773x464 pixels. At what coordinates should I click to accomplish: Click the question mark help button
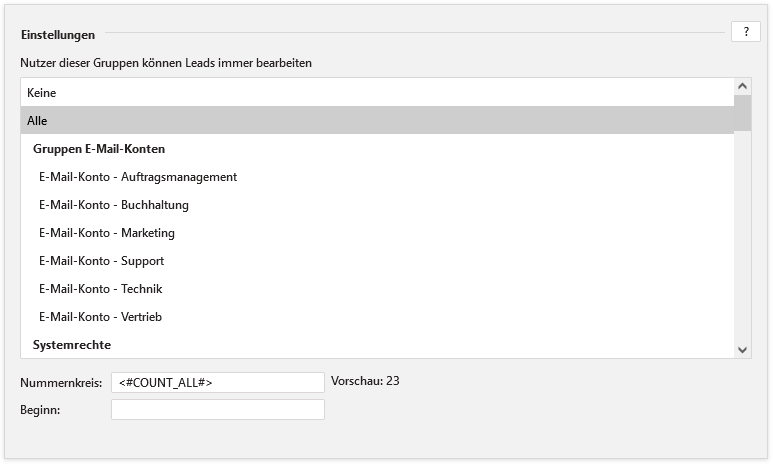pos(745,32)
